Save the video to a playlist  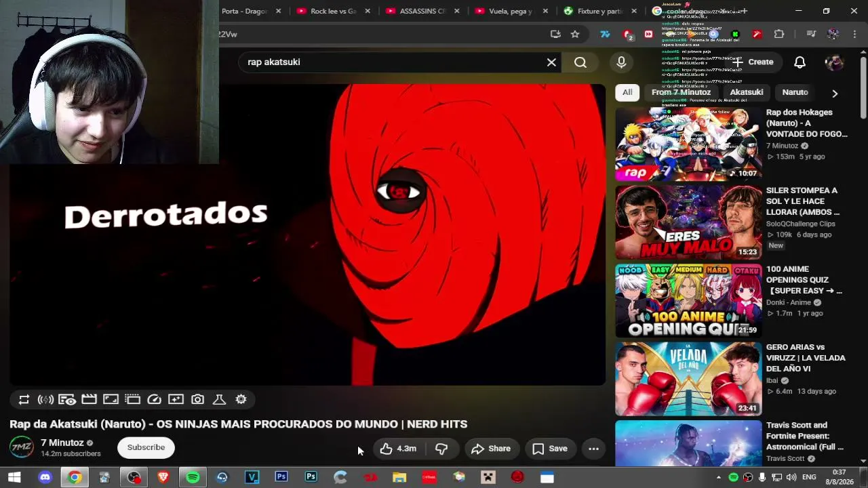coord(550,449)
